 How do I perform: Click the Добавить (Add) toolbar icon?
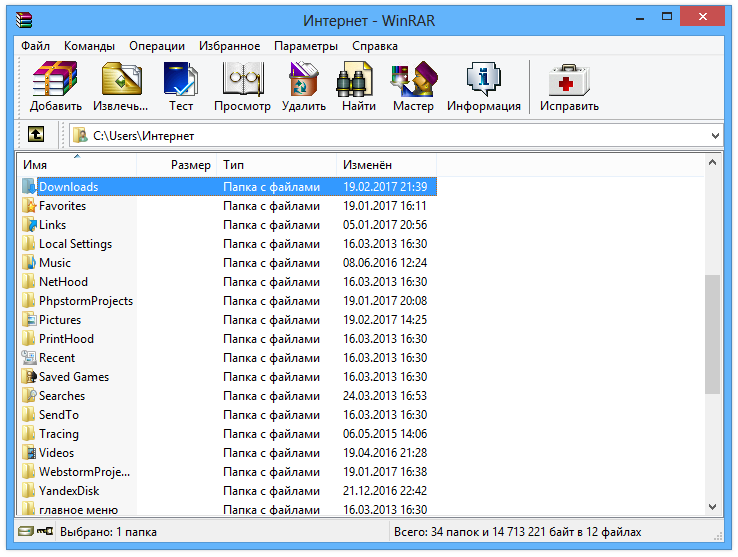[55, 87]
